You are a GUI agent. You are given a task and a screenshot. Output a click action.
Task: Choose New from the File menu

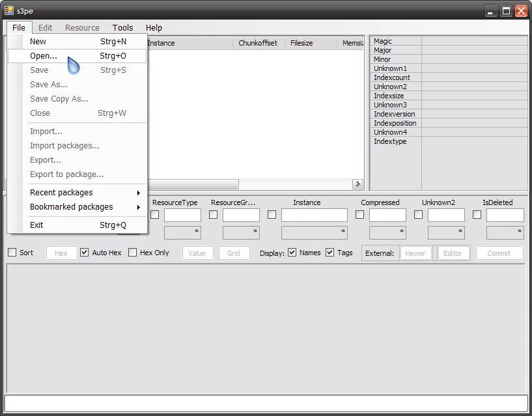click(x=77, y=42)
